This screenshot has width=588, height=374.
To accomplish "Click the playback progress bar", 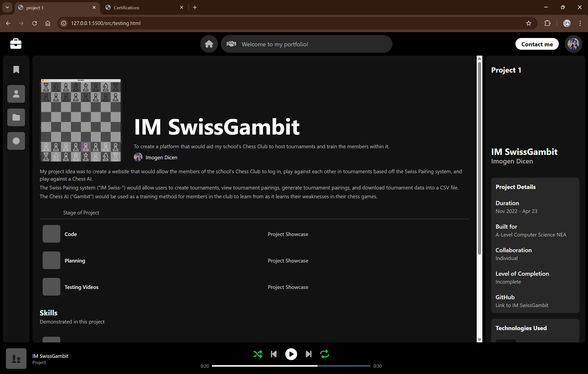I will 291,366.
